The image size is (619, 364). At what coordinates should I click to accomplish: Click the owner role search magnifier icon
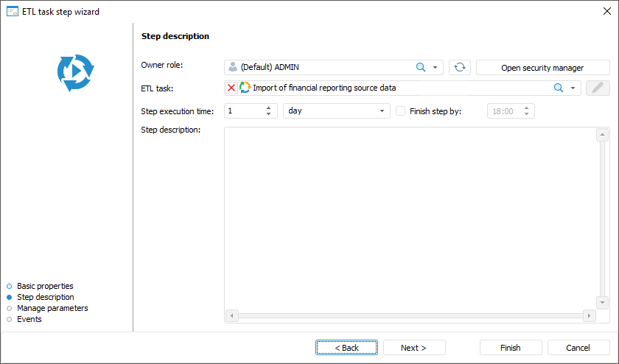point(421,67)
